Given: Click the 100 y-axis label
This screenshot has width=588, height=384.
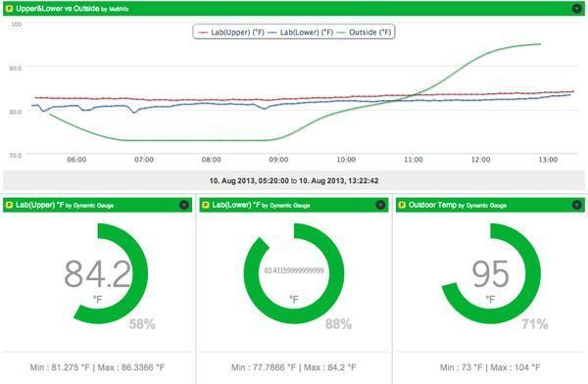Looking at the screenshot, I should [16, 24].
